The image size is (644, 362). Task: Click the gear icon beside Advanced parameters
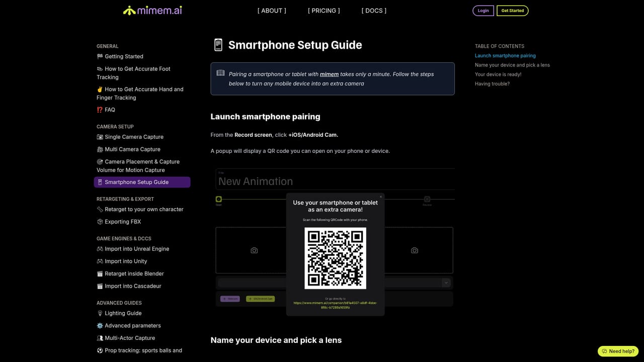pos(100,326)
